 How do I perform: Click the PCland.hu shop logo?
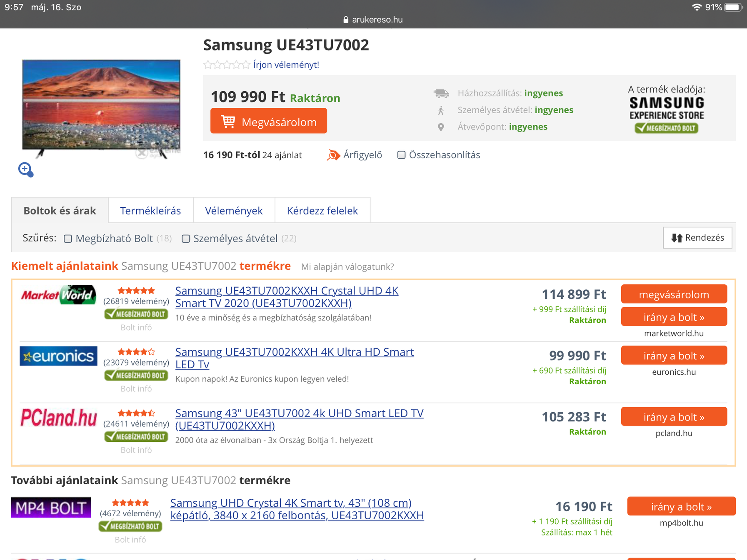click(59, 417)
